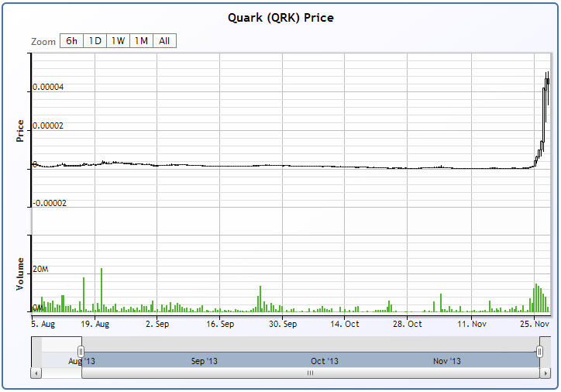Click the Price axis title

click(20, 131)
